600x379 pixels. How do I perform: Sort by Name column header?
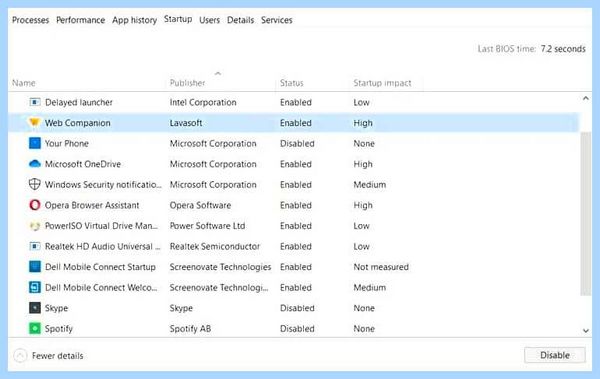(x=24, y=83)
